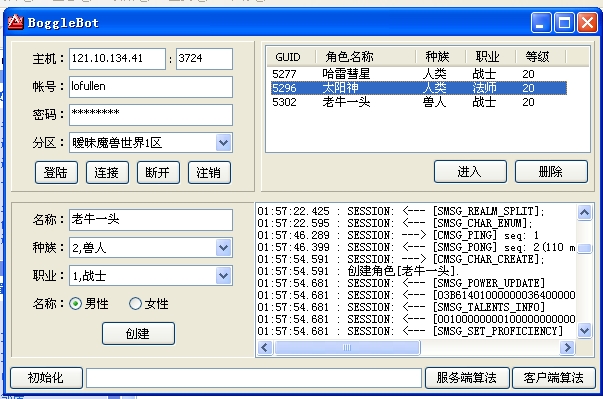The image size is (603, 399).
Task: Click log line CMSG_CHAR_CREATE
Action: click(x=401, y=259)
